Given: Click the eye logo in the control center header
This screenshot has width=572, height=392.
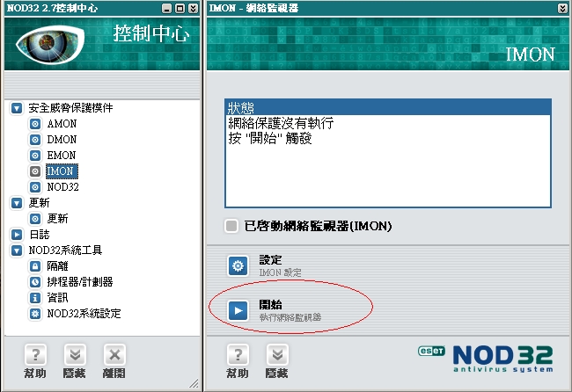Looking at the screenshot, I should (50, 45).
